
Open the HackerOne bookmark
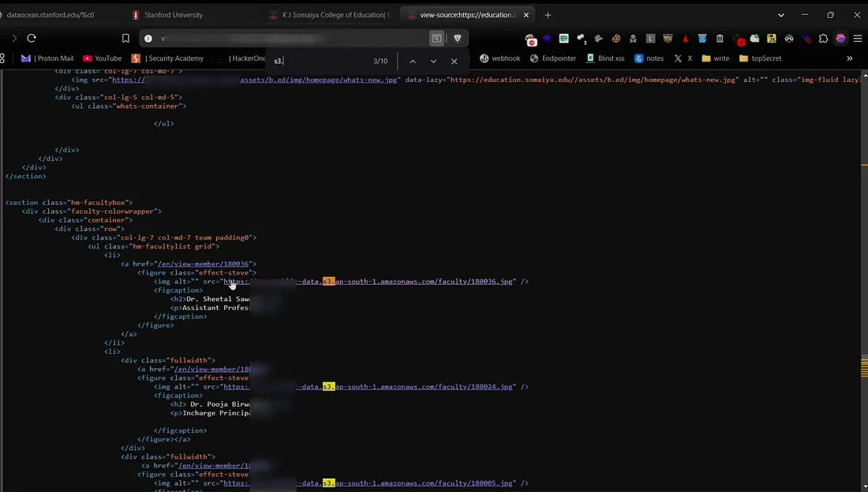click(x=241, y=58)
